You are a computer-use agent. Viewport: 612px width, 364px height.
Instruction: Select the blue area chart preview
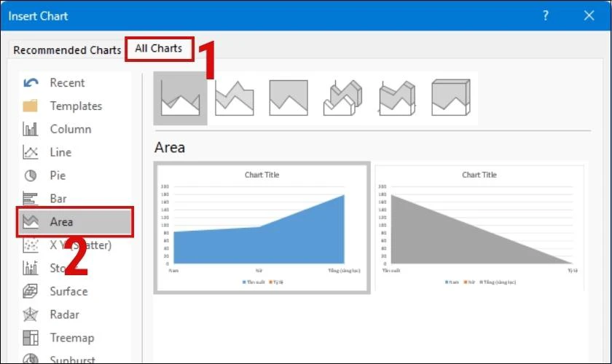tap(262, 227)
